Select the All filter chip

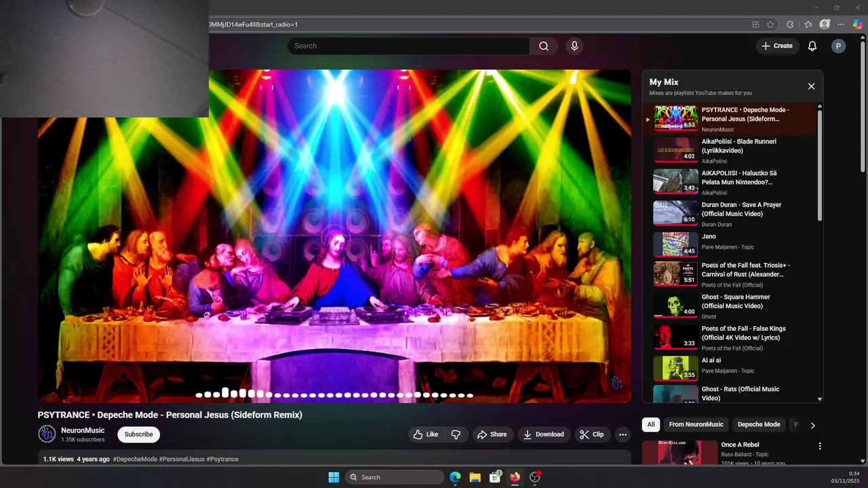(651, 424)
